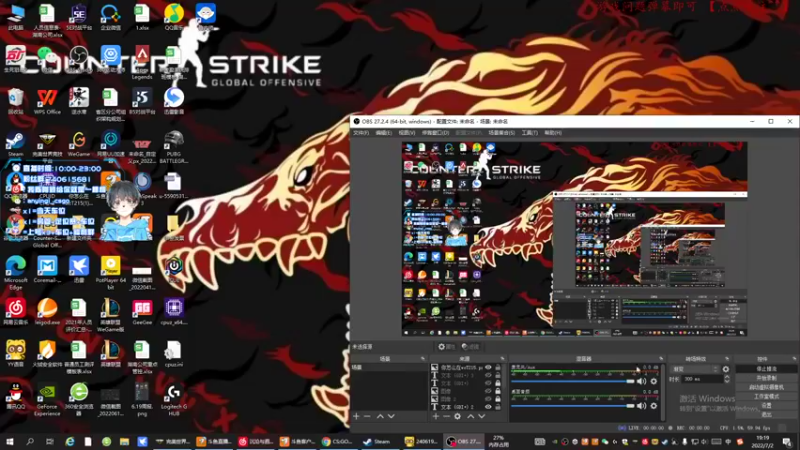800x450 pixels.
Task: Open Properties gear above sources panel
Action: (446, 347)
